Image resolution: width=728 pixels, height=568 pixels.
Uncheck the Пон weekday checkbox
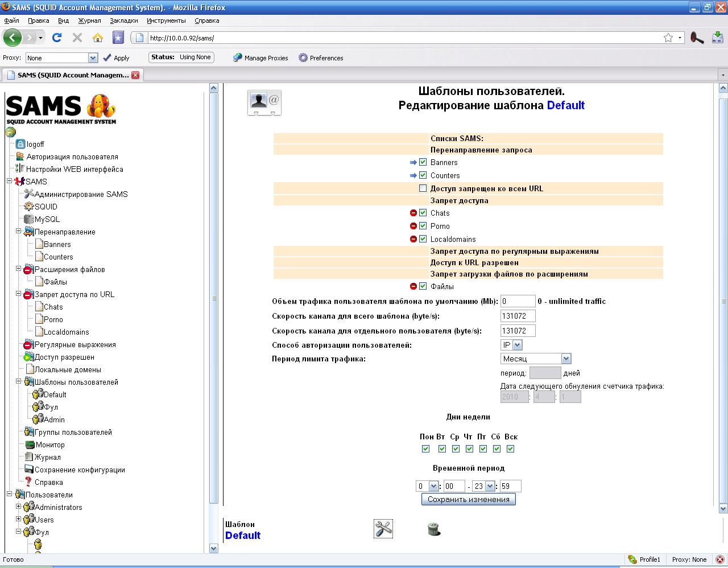coord(425,449)
